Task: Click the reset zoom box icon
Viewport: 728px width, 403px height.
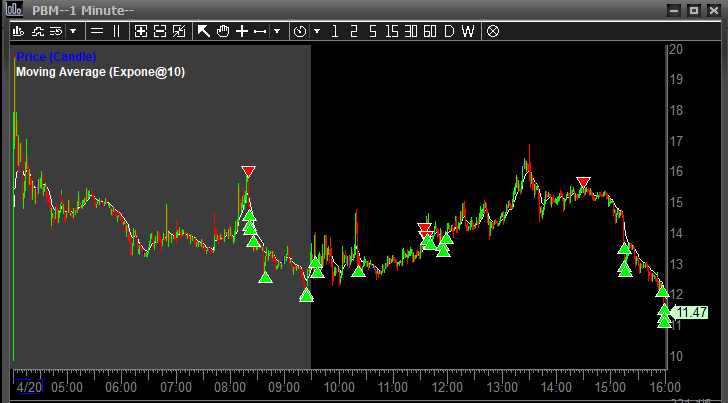Action: click(x=179, y=32)
